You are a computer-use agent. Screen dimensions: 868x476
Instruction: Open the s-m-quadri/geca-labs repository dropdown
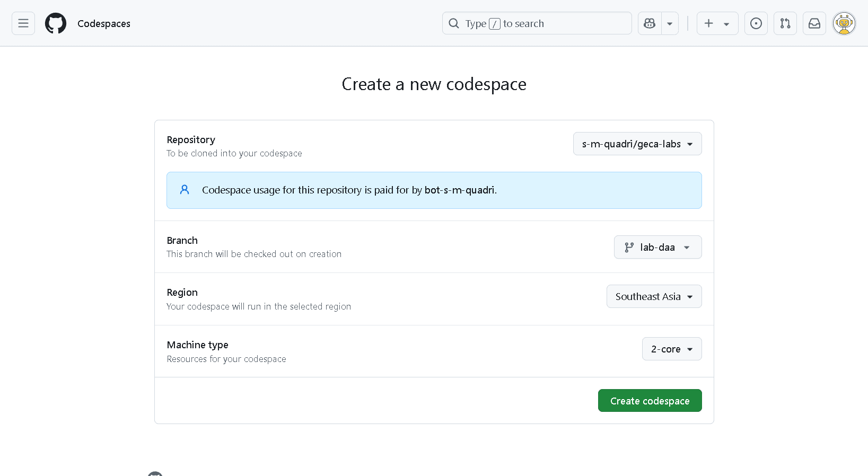coord(637,144)
